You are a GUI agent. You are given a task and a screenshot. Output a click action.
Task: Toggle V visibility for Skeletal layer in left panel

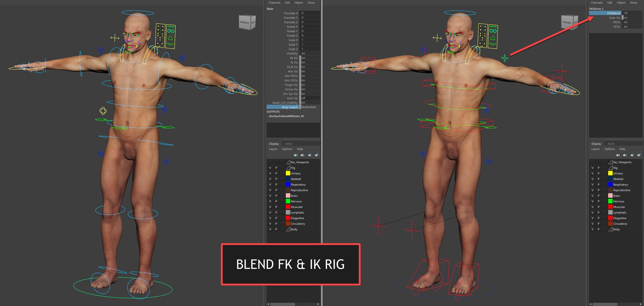point(270,179)
